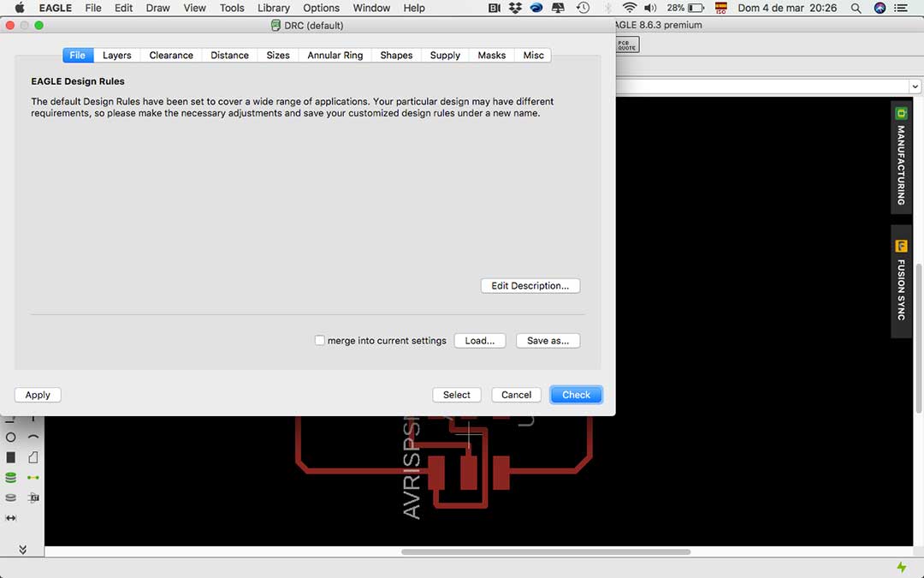This screenshot has width=924, height=578.
Task: Click the AVRISPSMD label on the board
Action: tap(412, 468)
